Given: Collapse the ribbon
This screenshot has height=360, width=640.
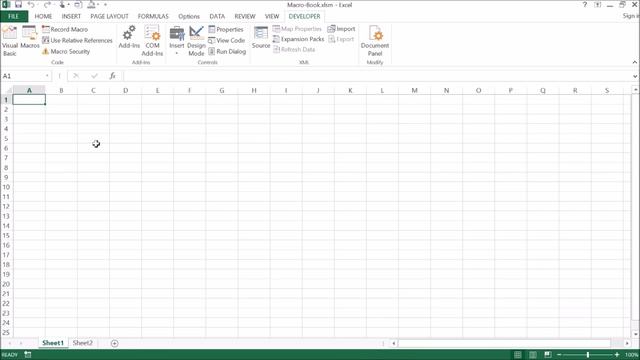Looking at the screenshot, I should click(x=635, y=62).
